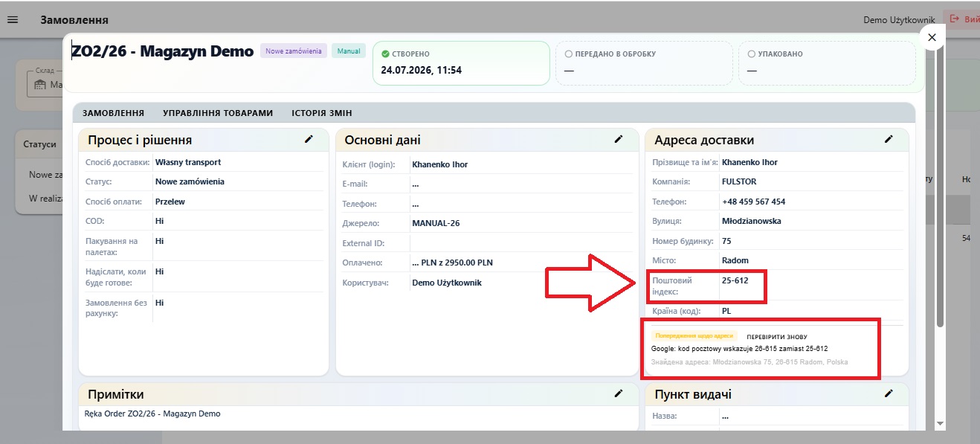Click the Manual tag in the header
The width and height of the screenshot is (980, 444).
click(349, 51)
